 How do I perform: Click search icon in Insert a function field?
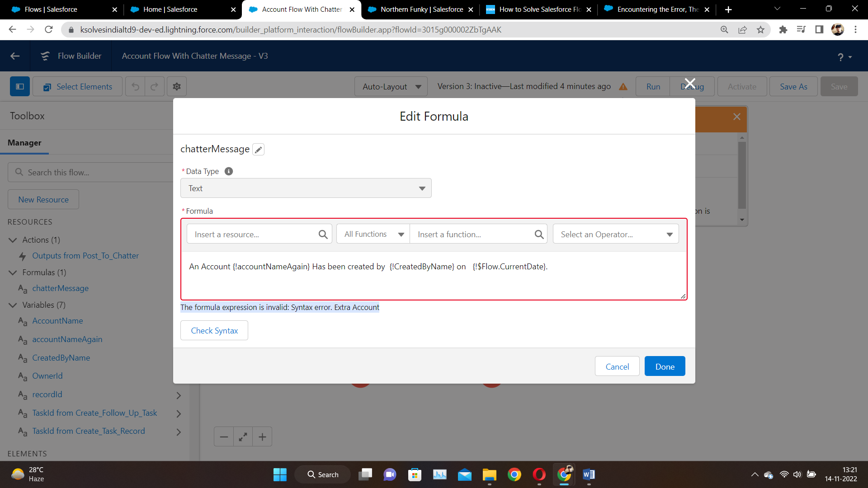coord(538,234)
